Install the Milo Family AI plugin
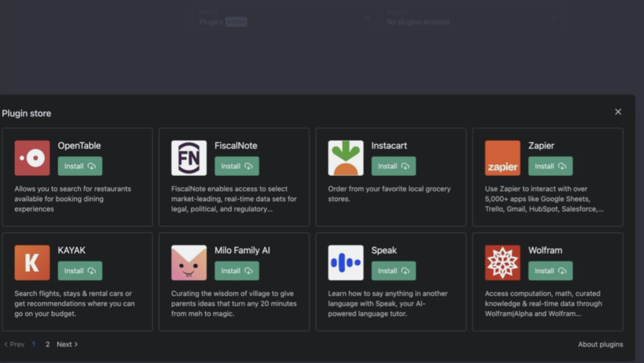The height and width of the screenshot is (363, 644). [237, 271]
